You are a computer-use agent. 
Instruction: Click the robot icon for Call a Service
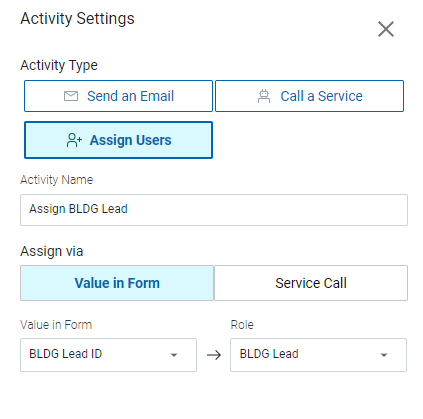(264, 96)
